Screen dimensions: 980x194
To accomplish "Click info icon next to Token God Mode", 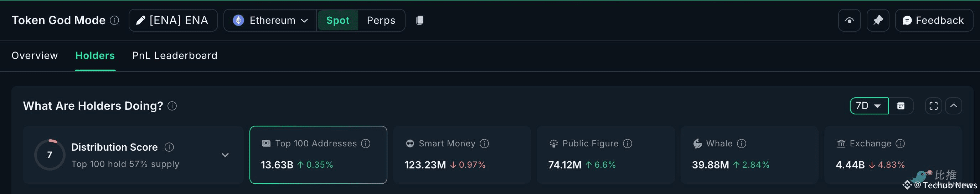I will tap(114, 20).
